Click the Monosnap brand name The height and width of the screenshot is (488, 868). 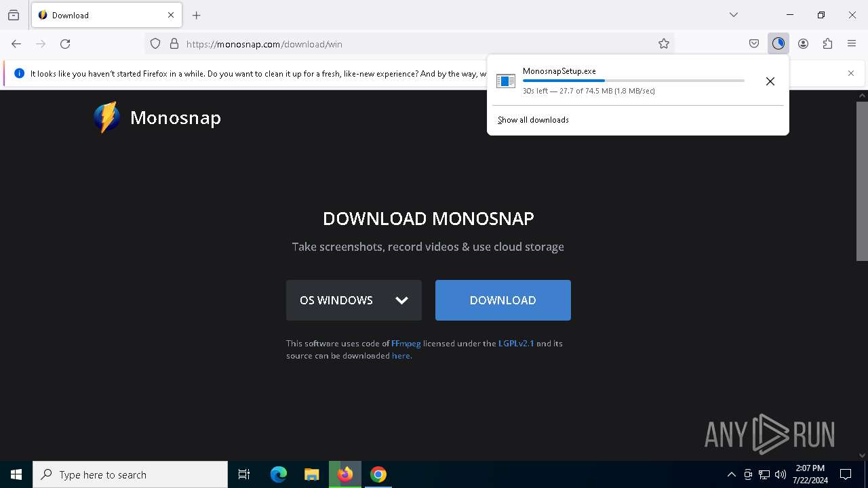[x=176, y=118]
